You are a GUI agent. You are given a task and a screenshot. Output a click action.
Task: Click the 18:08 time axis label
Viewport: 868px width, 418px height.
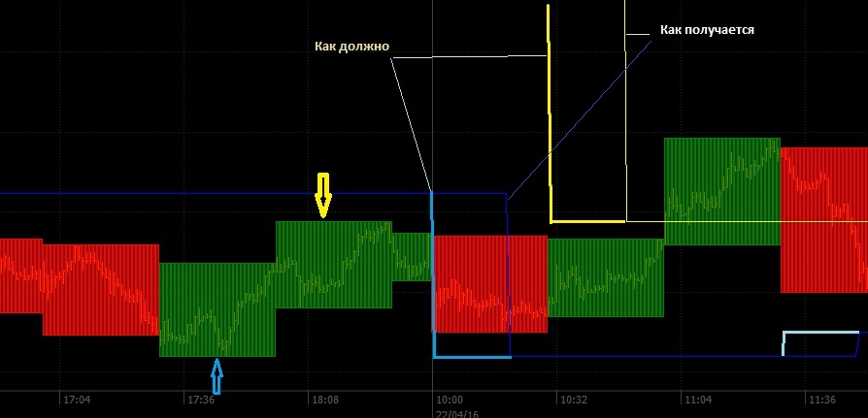point(324,399)
